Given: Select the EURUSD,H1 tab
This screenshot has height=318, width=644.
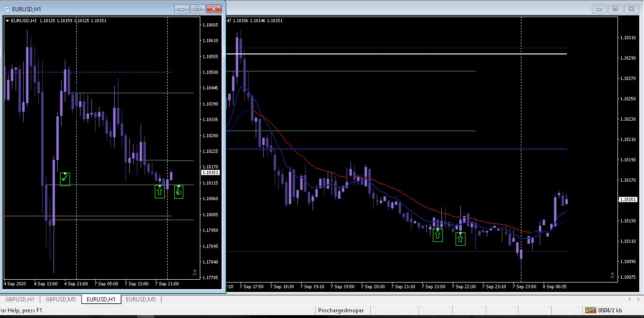Looking at the screenshot, I should pyautogui.click(x=101, y=299).
